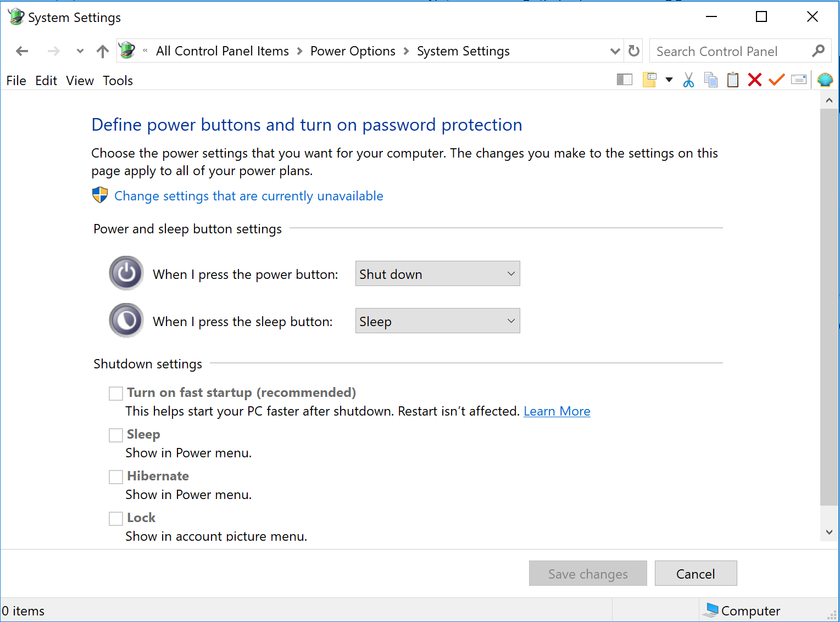Click Change settings that are currently unavailable

click(248, 196)
